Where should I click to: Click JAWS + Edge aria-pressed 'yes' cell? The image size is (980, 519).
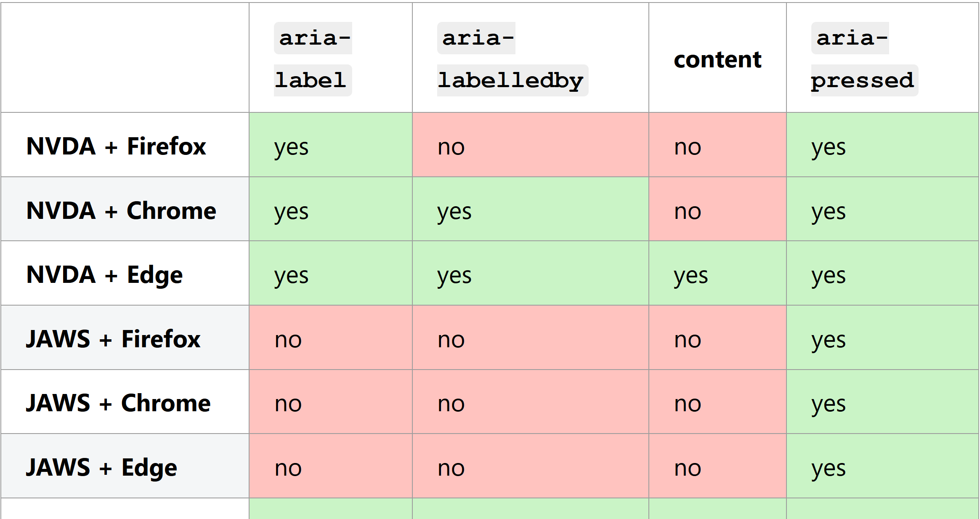[x=882, y=466]
